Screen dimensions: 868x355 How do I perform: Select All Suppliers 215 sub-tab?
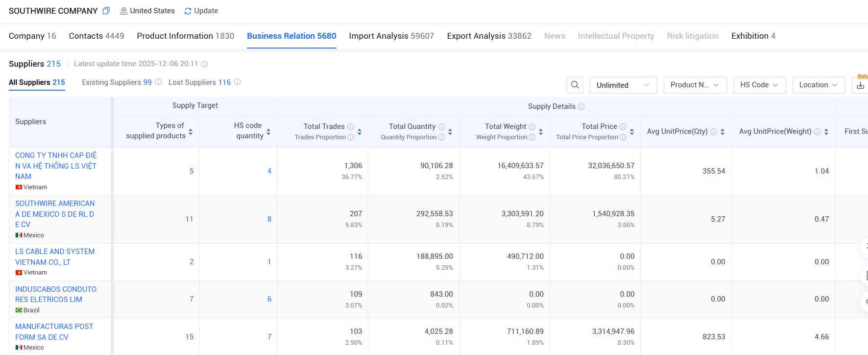37,82
